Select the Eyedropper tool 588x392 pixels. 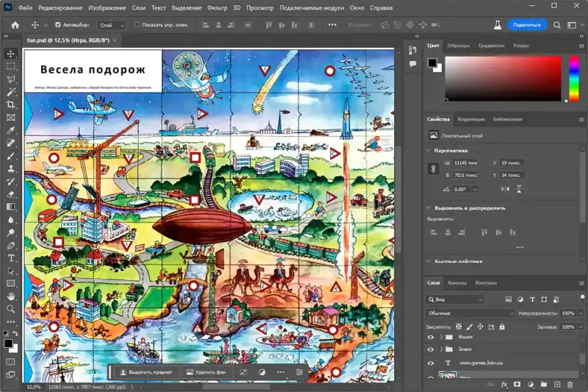pos(11,130)
